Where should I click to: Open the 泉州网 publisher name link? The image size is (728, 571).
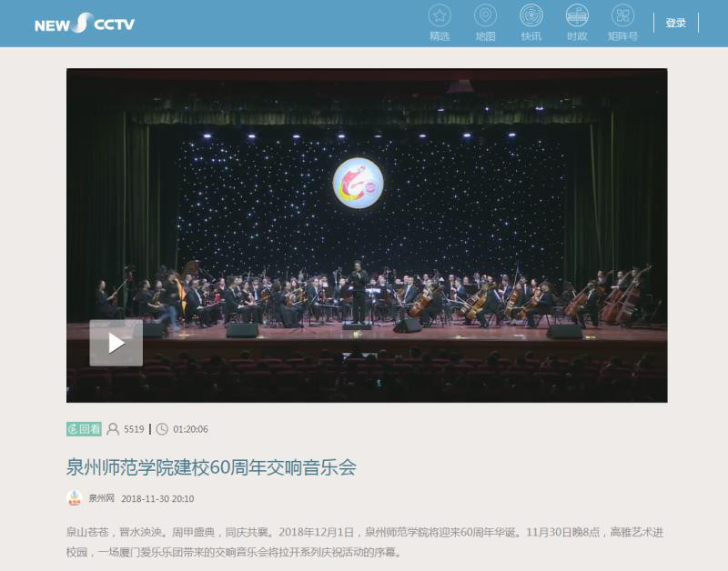point(101,498)
